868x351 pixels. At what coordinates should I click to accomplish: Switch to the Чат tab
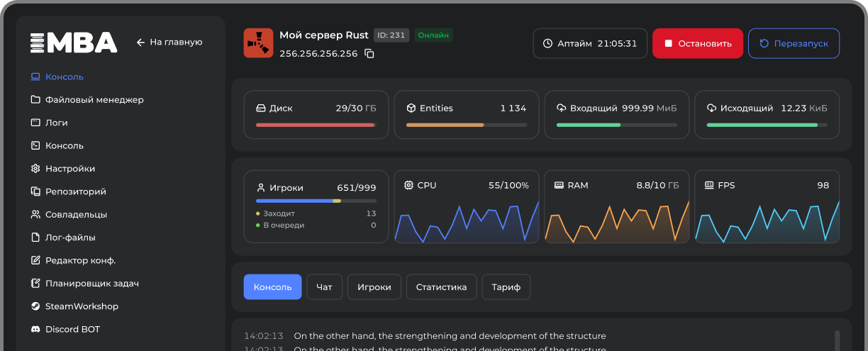324,287
